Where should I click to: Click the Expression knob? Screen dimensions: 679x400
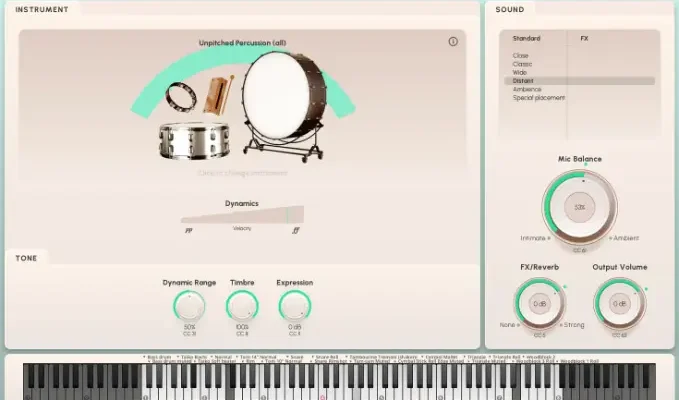pos(295,306)
